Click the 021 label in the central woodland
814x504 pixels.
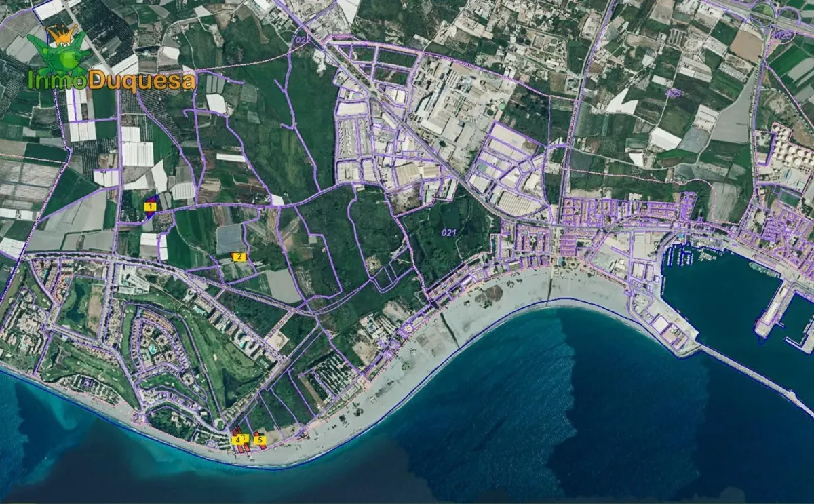click(x=448, y=233)
